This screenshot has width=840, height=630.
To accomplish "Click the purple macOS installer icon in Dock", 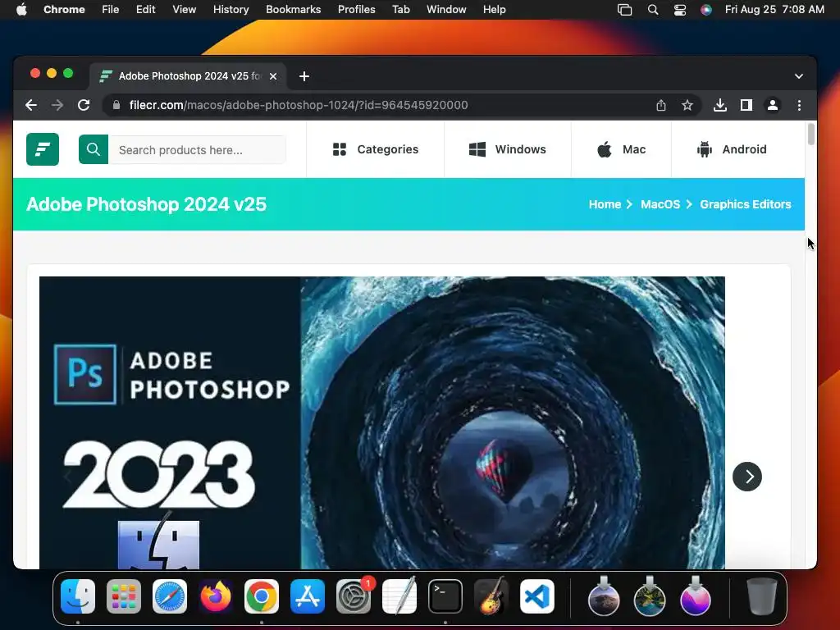I will click(x=696, y=596).
